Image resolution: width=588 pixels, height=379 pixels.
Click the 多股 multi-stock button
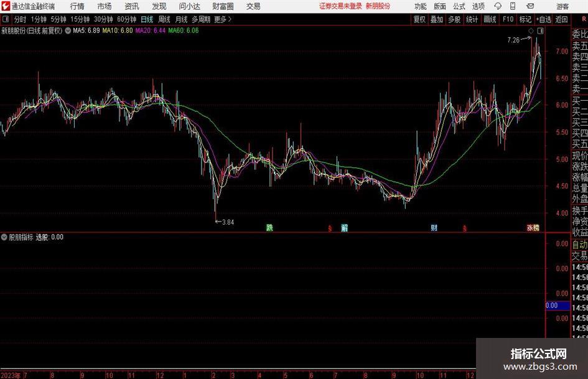pyautogui.click(x=454, y=19)
